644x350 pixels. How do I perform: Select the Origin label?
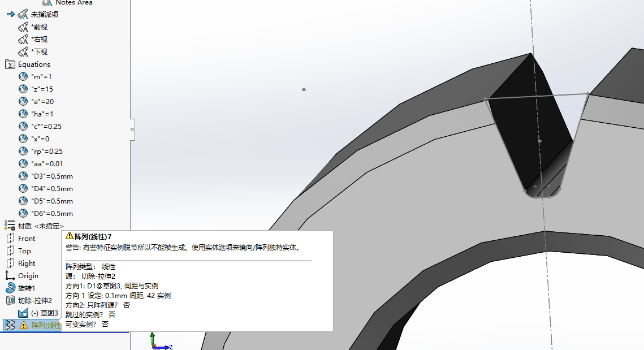click(x=28, y=275)
